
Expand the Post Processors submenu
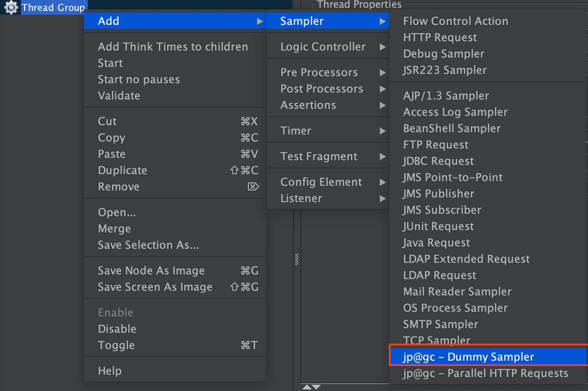[328, 89]
